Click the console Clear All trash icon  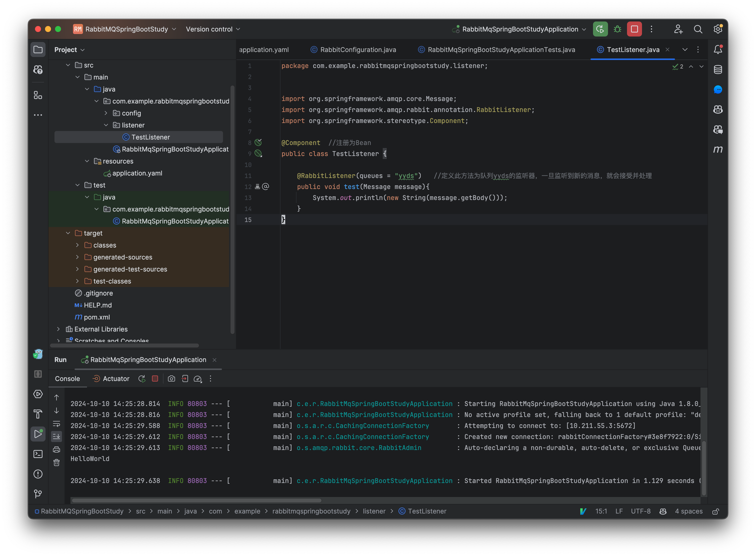pos(56,463)
